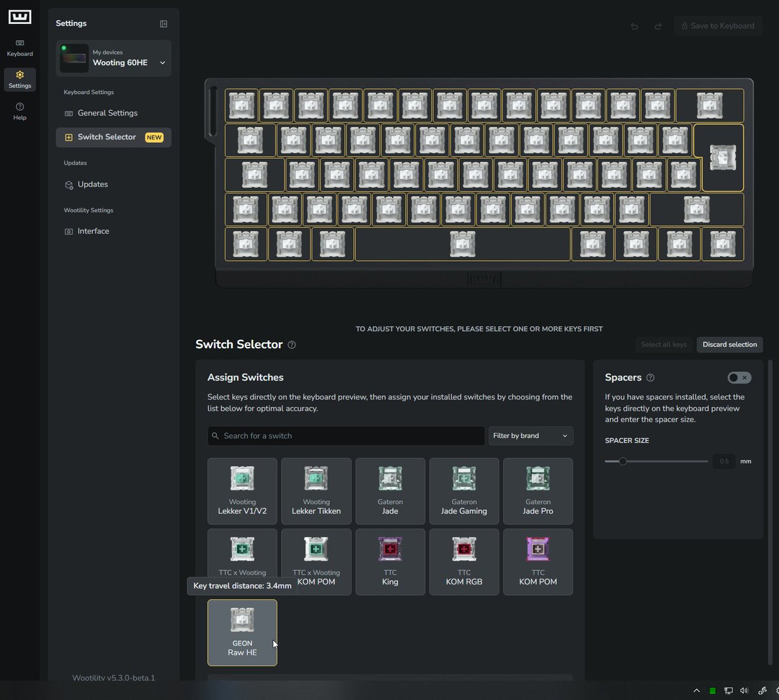Image resolution: width=779 pixels, height=700 pixels.
Task: Click Save to Keyboard button
Action: point(718,26)
